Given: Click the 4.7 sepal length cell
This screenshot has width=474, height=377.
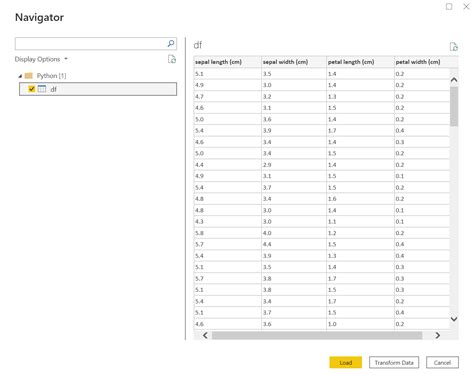Looking at the screenshot, I should [228, 97].
